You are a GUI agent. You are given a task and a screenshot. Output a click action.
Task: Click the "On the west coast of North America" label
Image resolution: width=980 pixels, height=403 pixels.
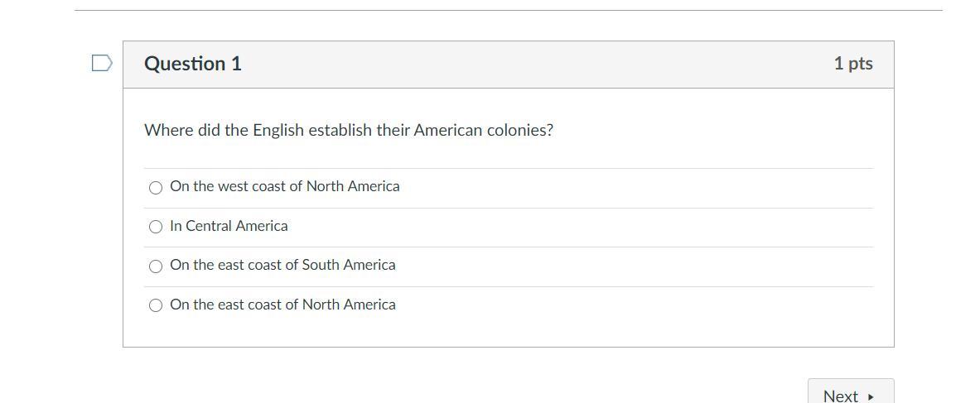click(x=284, y=186)
